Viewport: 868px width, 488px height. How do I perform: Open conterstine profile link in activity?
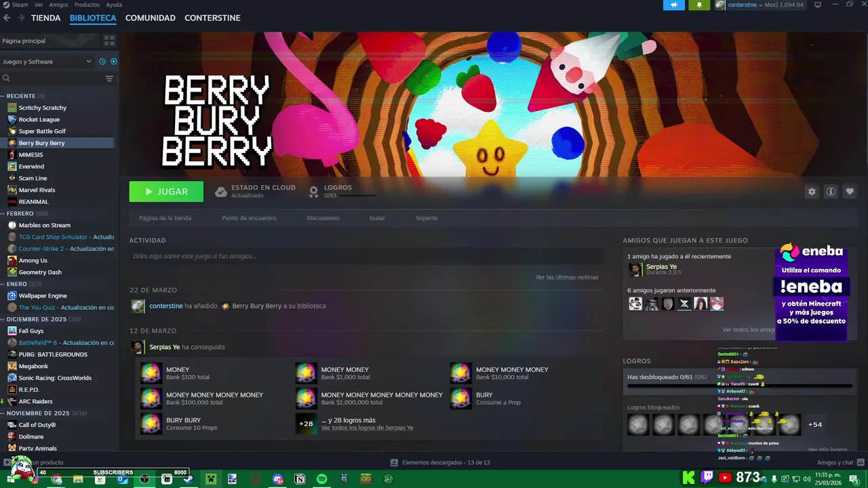pyautogui.click(x=166, y=306)
